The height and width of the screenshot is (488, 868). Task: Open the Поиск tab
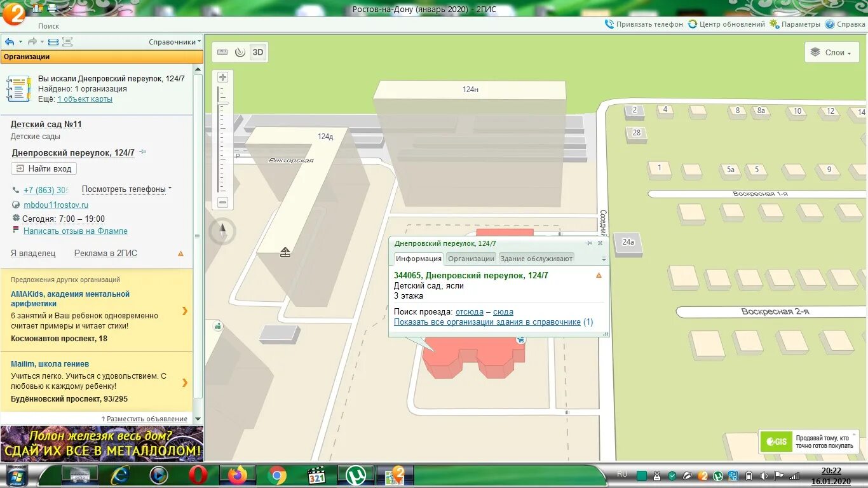(48, 26)
